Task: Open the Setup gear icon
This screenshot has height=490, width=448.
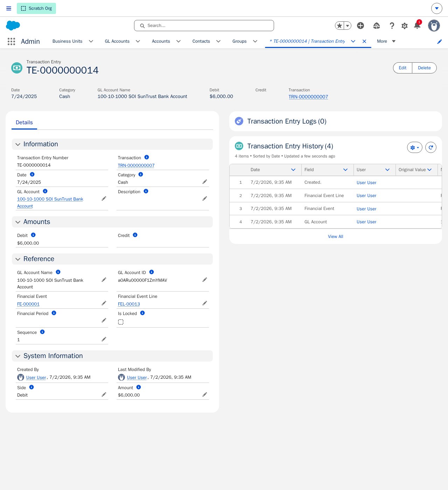Action: coord(405,26)
